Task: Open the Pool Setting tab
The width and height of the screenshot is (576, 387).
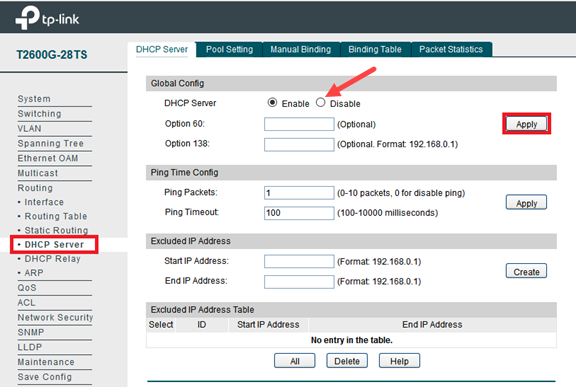Action: click(229, 50)
